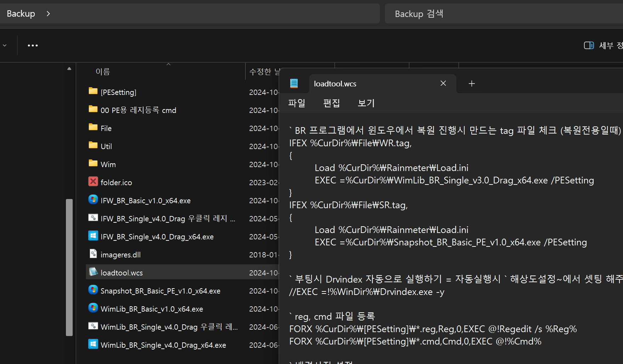
Task: Select the Util folder name
Action: tap(106, 146)
